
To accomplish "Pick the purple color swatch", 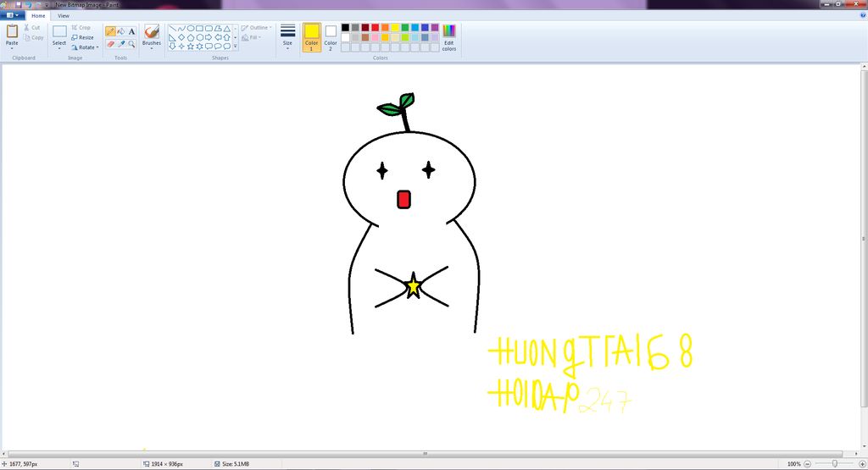I will [x=435, y=28].
